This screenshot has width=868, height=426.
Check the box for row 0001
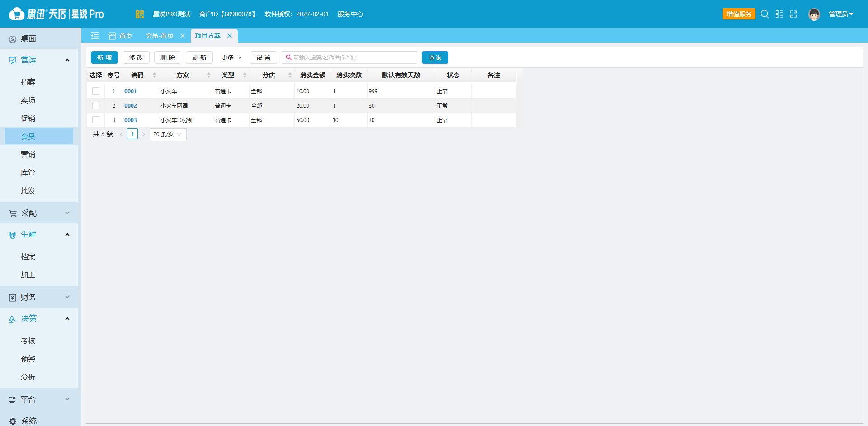(x=96, y=91)
